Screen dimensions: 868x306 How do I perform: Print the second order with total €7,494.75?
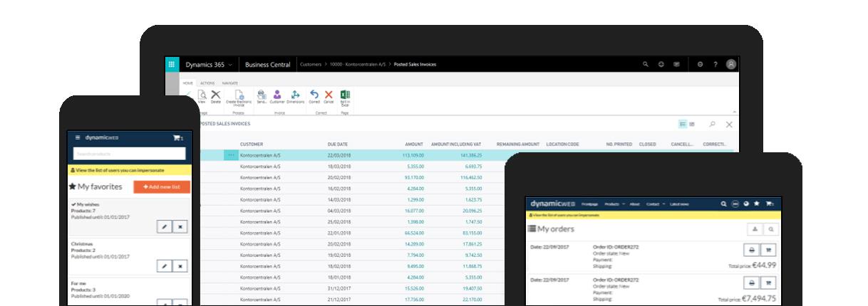[x=752, y=284]
